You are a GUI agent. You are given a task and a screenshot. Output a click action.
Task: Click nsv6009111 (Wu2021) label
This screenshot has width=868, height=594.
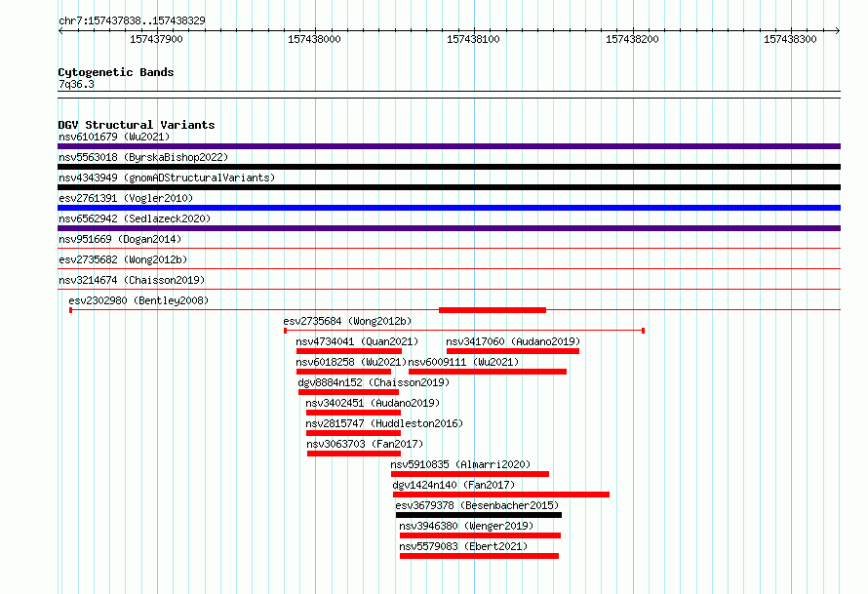click(463, 362)
